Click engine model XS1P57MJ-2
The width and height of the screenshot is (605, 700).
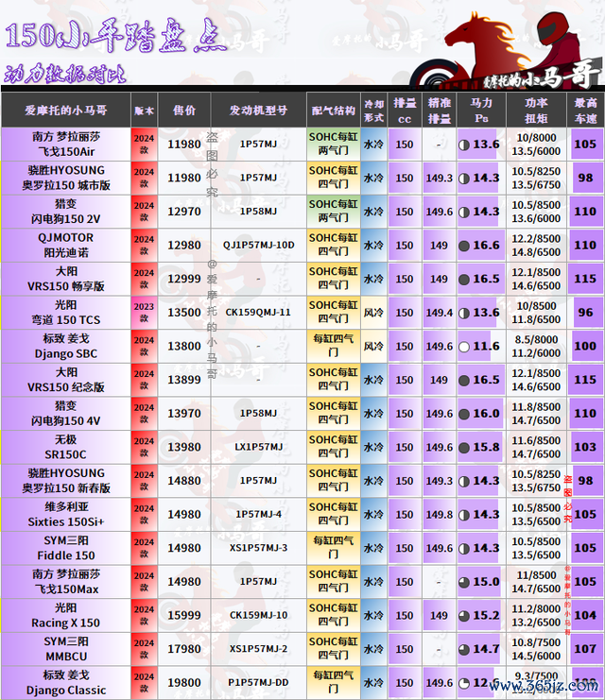click(x=259, y=649)
